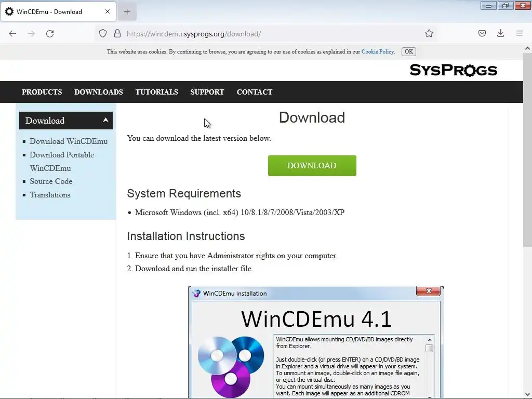Click step 'Ensure that you have Administrator rights'

click(236, 256)
